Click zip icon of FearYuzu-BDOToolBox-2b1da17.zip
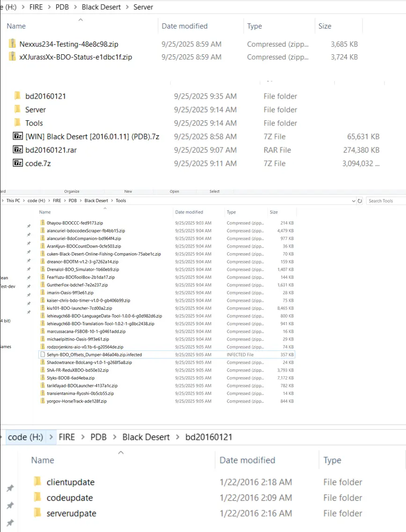 coord(43,277)
